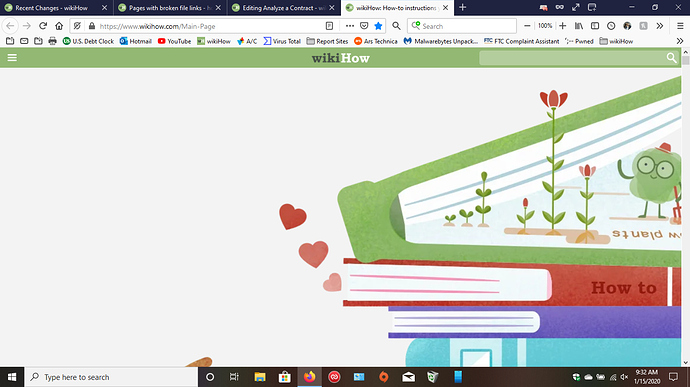Reset zoom level showing 100%

click(x=545, y=26)
